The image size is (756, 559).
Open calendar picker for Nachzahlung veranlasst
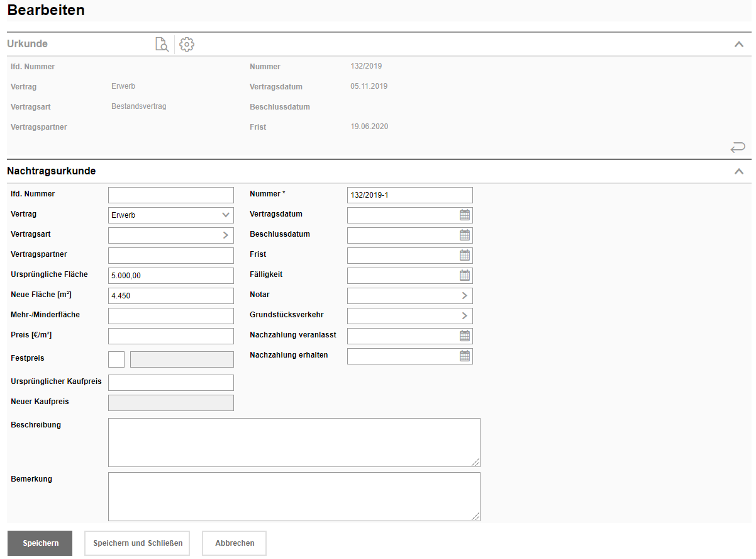pos(465,336)
